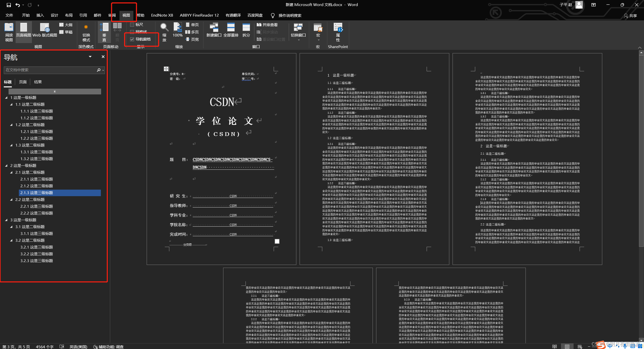Open the Switch Windows dropdown (切换窗口)

[298, 32]
